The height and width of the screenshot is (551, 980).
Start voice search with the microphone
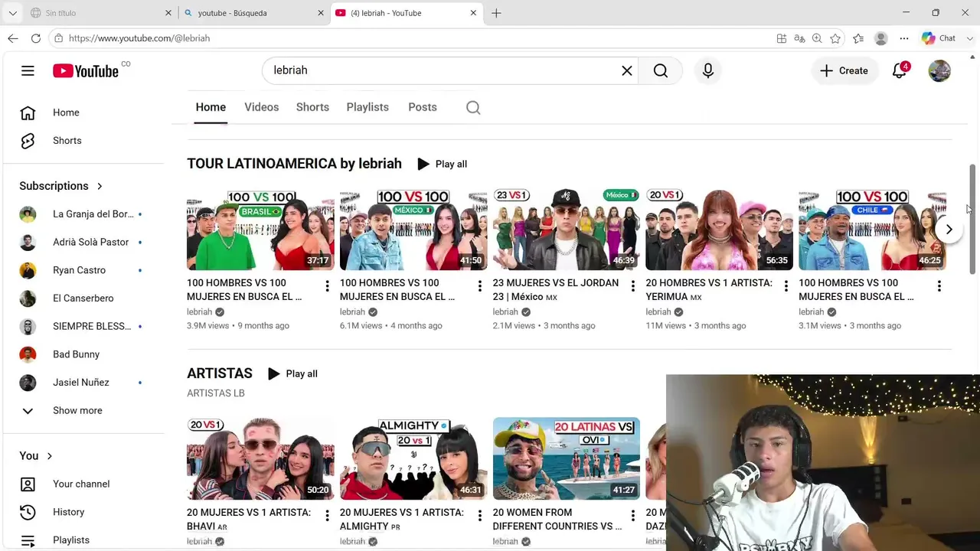tap(708, 70)
